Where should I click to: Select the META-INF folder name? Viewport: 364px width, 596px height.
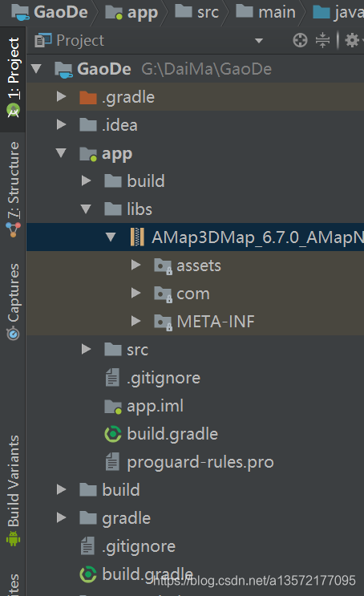click(216, 322)
